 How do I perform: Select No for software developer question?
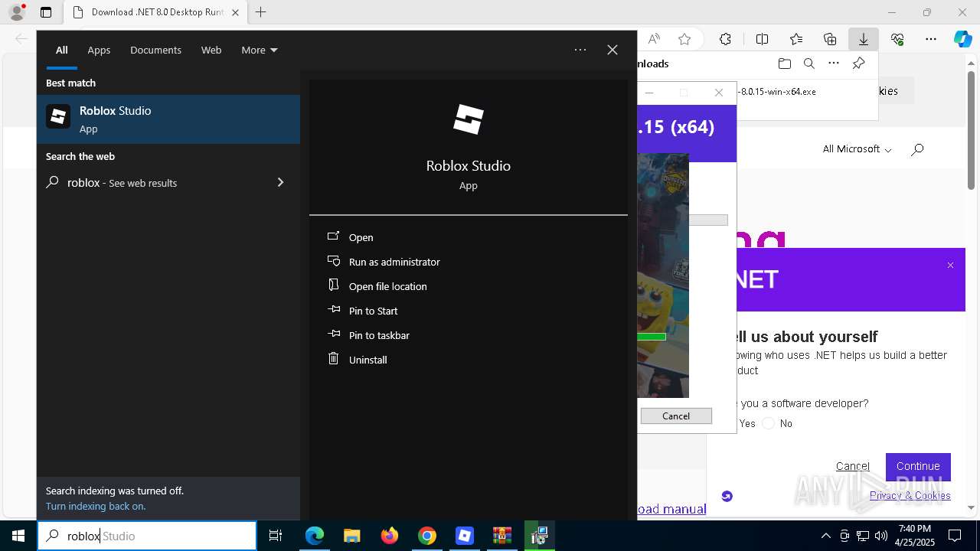(769, 423)
